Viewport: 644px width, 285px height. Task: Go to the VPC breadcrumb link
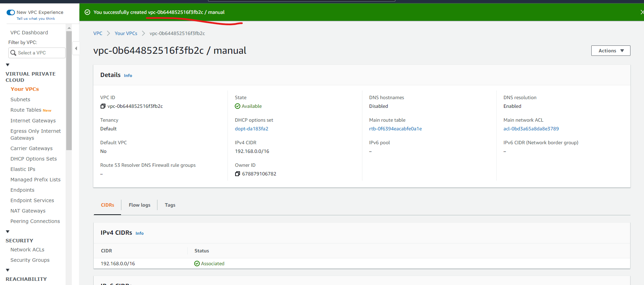coord(98,33)
